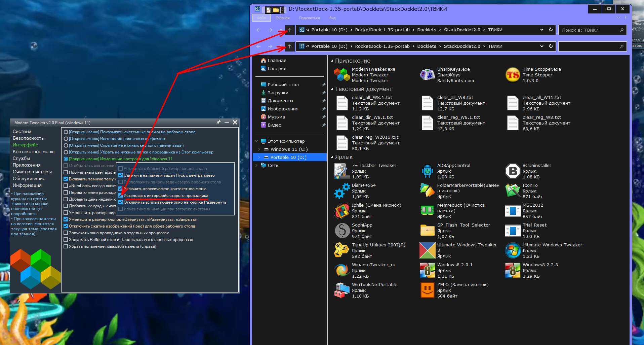Open WinaeroTweaker_ru shortcut icon
The height and width of the screenshot is (345, 644).
[x=342, y=270]
